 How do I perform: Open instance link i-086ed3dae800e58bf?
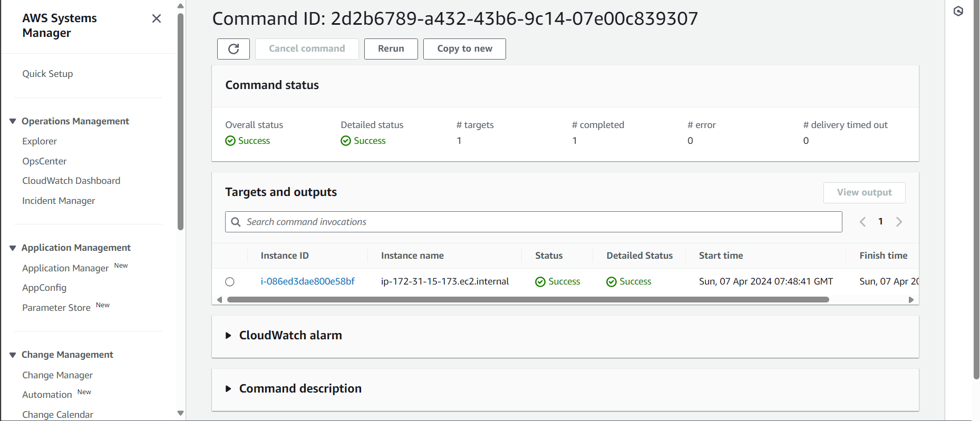[307, 281]
